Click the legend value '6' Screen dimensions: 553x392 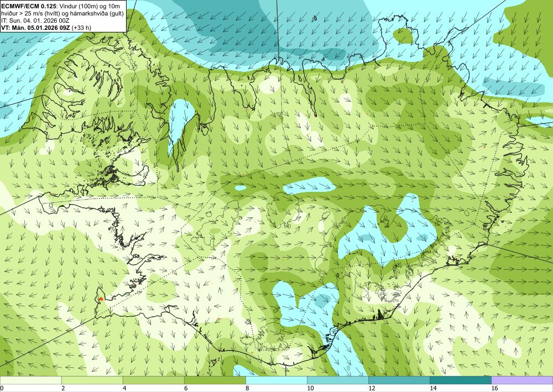point(185,388)
